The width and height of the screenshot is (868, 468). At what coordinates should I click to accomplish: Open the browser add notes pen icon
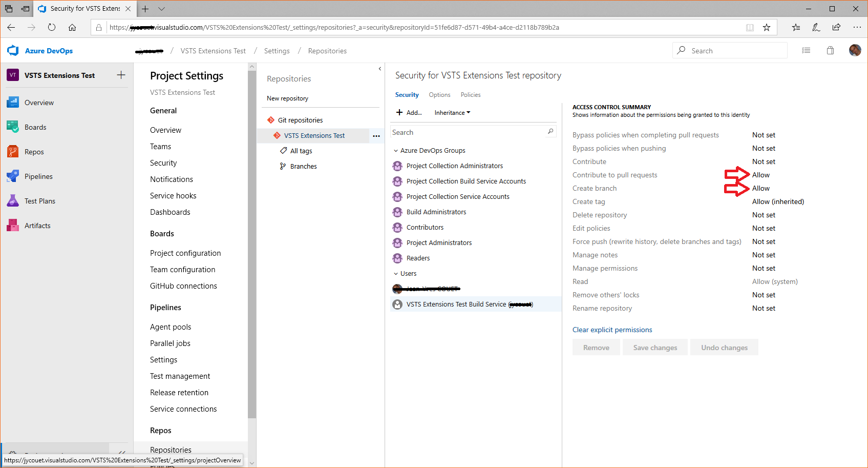[816, 27]
